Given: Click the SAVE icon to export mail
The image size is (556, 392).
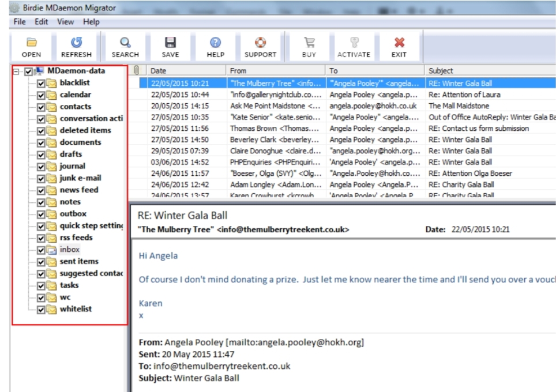Looking at the screenshot, I should coord(170,46).
